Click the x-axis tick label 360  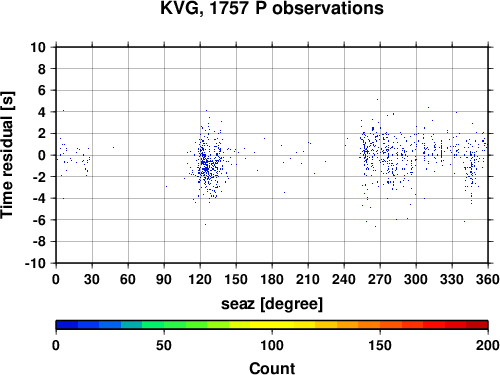pyautogui.click(x=488, y=279)
